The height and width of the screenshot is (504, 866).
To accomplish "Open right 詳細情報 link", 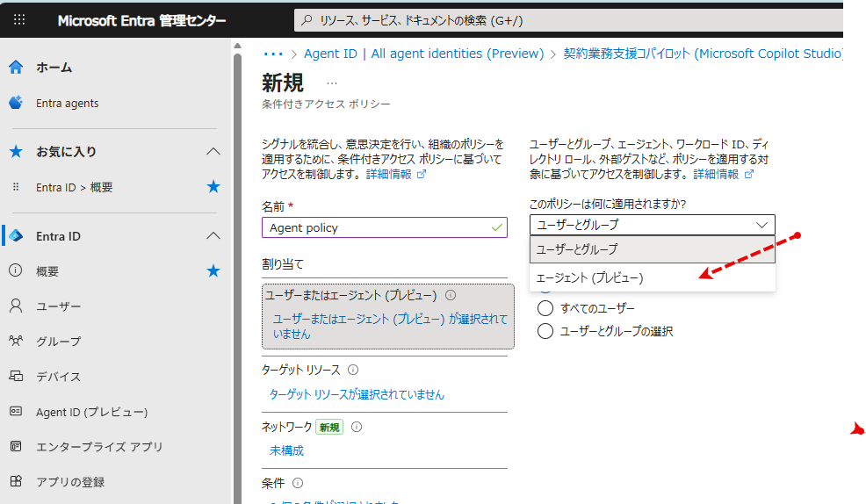I will [716, 175].
